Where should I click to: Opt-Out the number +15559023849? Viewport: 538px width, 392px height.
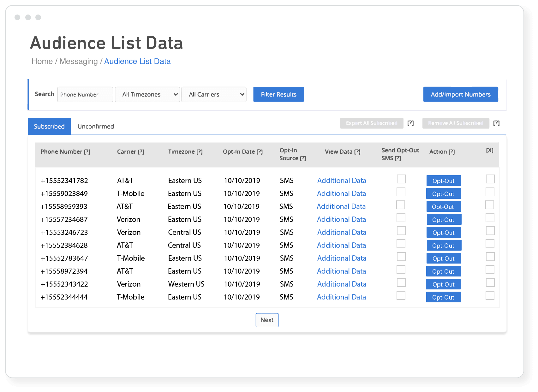443,193
